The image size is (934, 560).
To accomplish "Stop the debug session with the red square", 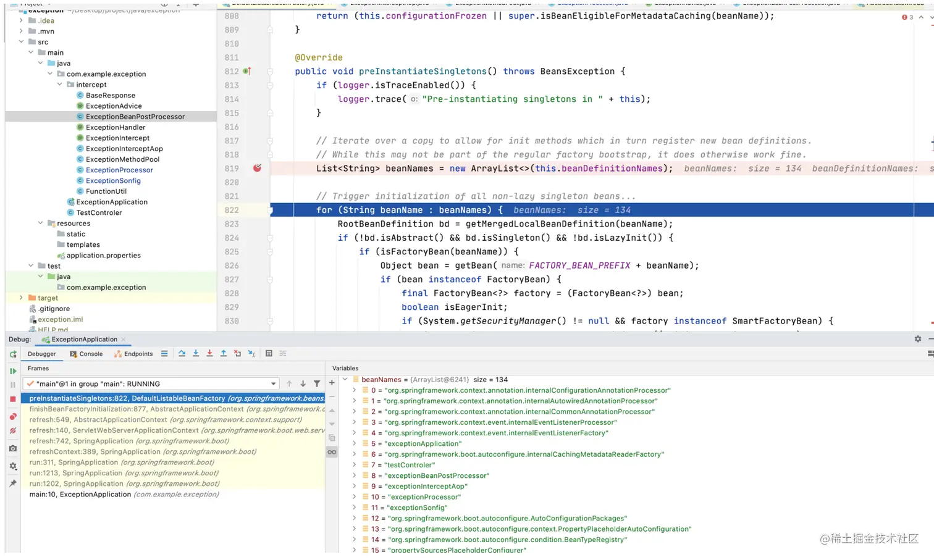I will coord(13,399).
